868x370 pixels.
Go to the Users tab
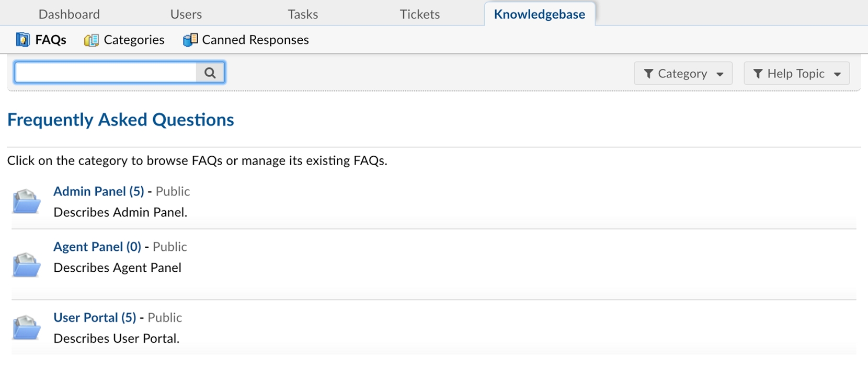tap(186, 14)
